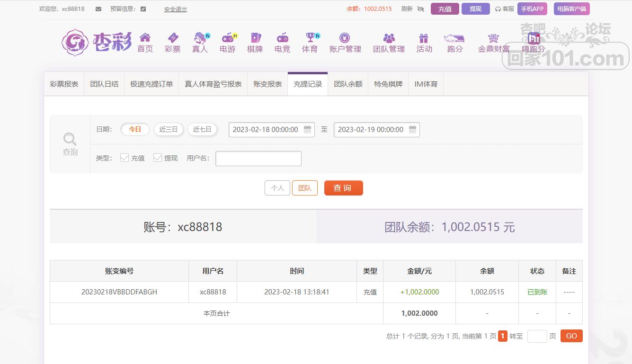
Task: Toggle the 提现 type checkbox
Action: pyautogui.click(x=158, y=158)
